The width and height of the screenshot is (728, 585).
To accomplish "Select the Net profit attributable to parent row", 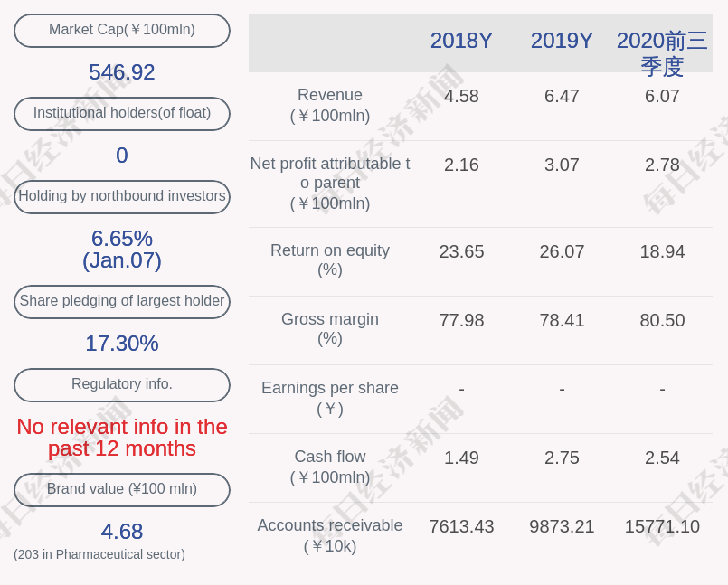I will [x=329, y=184].
